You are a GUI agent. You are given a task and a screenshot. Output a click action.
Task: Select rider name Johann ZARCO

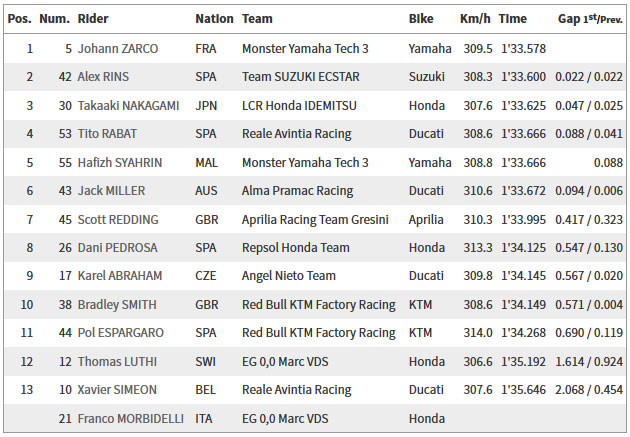pyautogui.click(x=118, y=49)
